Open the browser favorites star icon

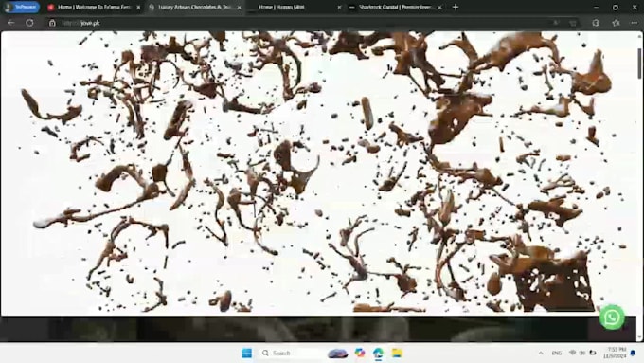[x=616, y=23]
